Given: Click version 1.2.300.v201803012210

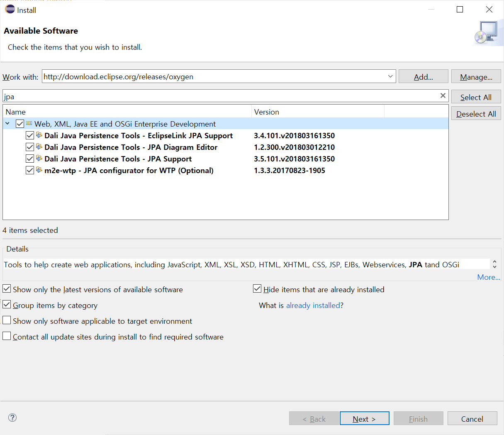Looking at the screenshot, I should pos(294,147).
